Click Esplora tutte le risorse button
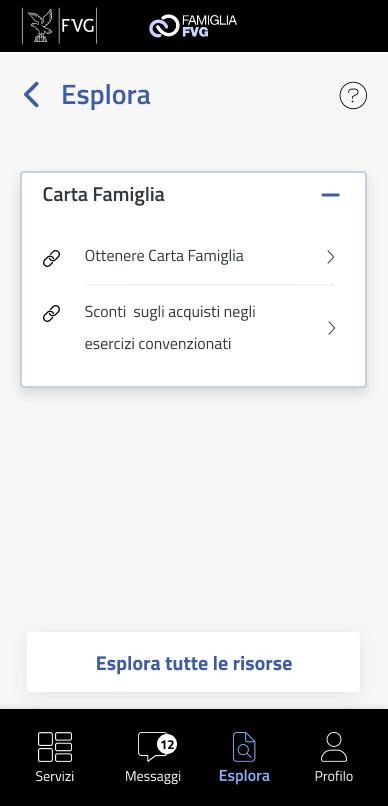This screenshot has width=388, height=806. click(x=193, y=662)
